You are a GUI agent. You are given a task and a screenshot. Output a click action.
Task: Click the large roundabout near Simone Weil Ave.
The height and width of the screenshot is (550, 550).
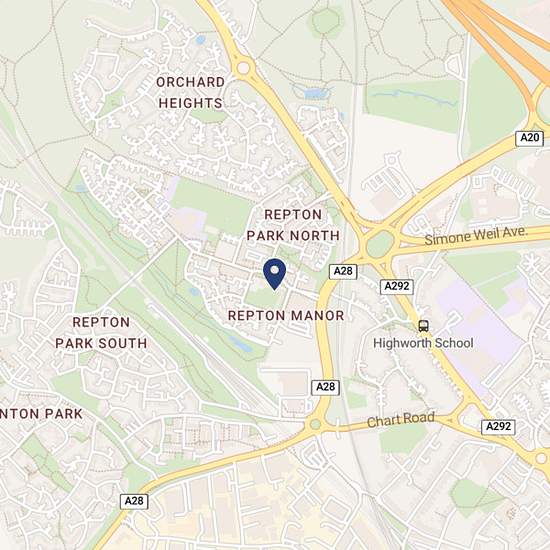[x=380, y=244]
